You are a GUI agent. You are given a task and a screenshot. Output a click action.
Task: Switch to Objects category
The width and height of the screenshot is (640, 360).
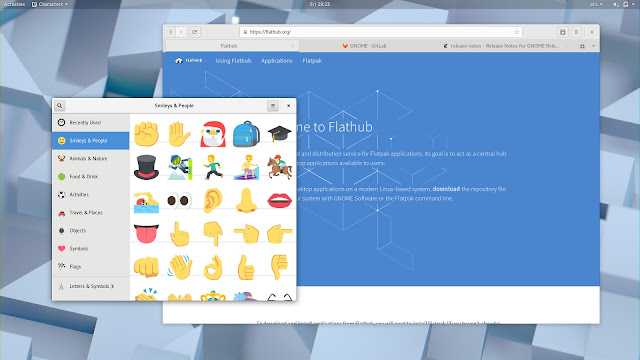pyautogui.click(x=91, y=231)
